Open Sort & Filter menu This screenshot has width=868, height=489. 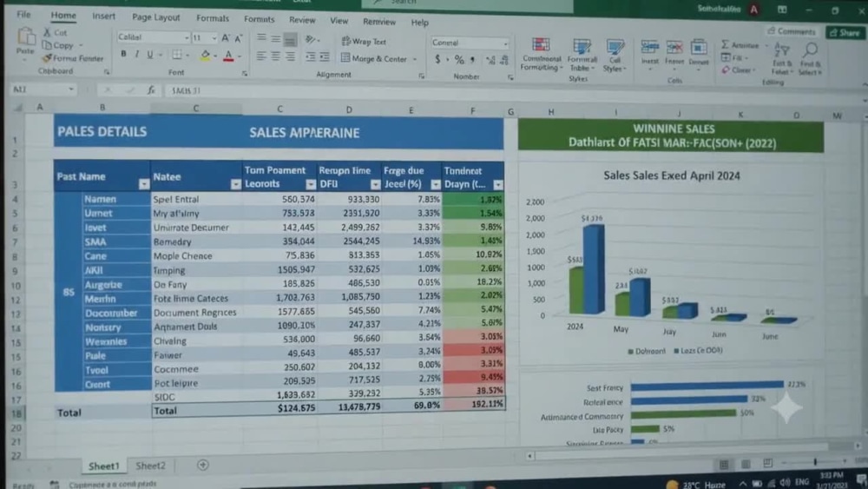click(x=782, y=58)
